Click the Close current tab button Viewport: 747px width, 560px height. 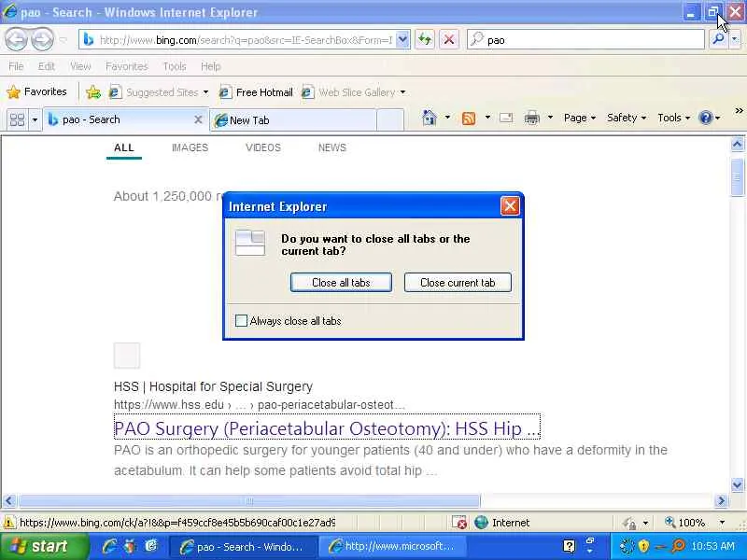[458, 283]
